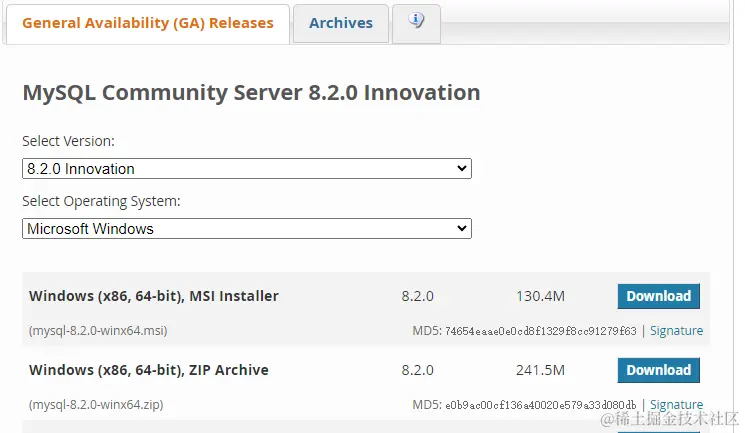Click the MD5 hash of the MSI file

(x=540, y=331)
